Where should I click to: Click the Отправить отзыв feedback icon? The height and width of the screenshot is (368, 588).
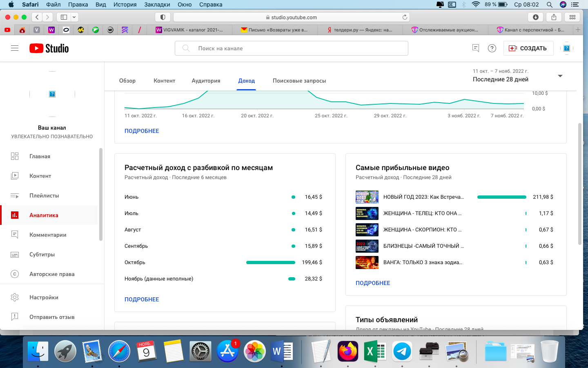tap(15, 317)
